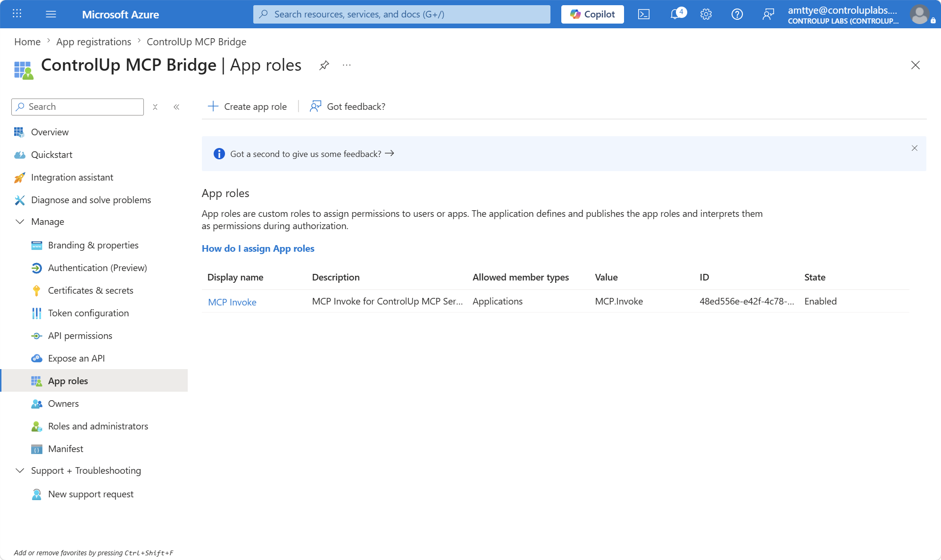Click the Branding & properties icon
The width and height of the screenshot is (941, 560).
36,245
